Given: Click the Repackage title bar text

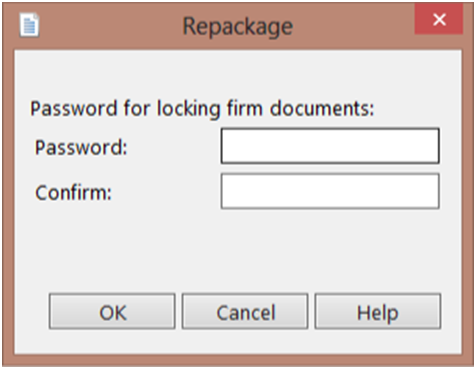Looking at the screenshot, I should 238,27.
